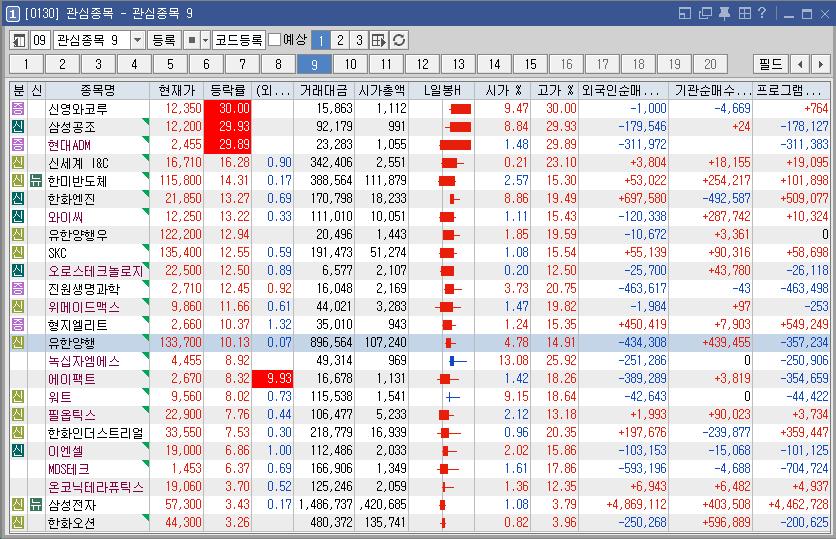Screen dimensions: 836x539
Task: Select view mode 2 toggle button
Action: click(340, 40)
